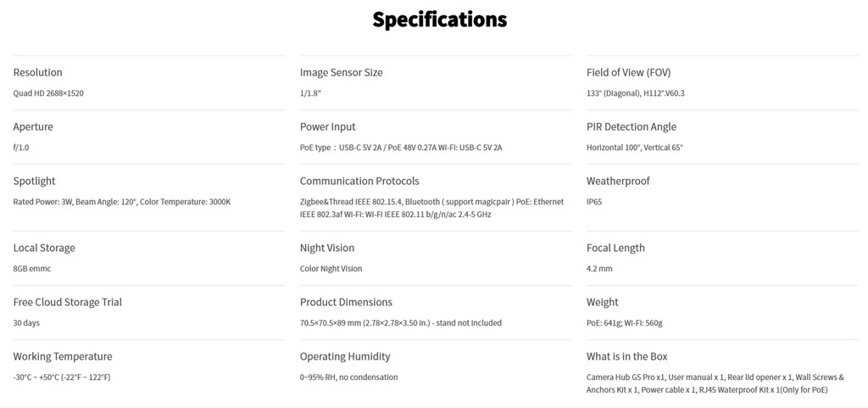Screen dimensions: 868x408
Task: Click the Resolution spec label
Action: point(37,73)
